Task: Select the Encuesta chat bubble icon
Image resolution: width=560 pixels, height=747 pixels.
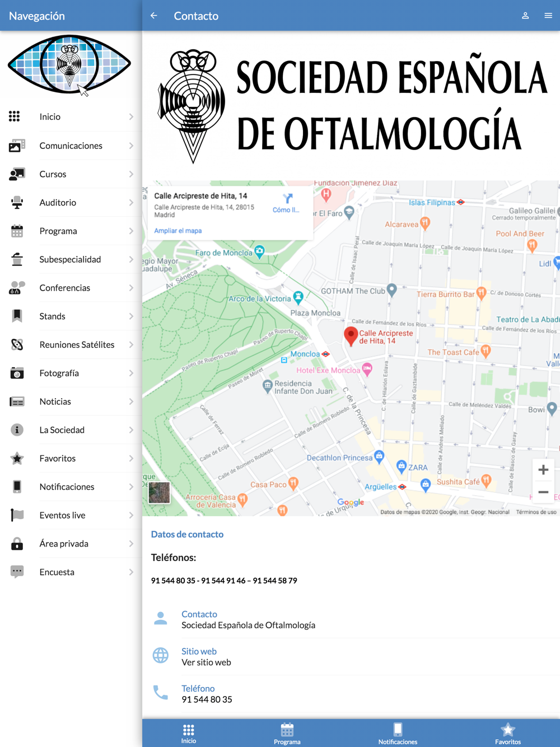Action: tap(17, 572)
